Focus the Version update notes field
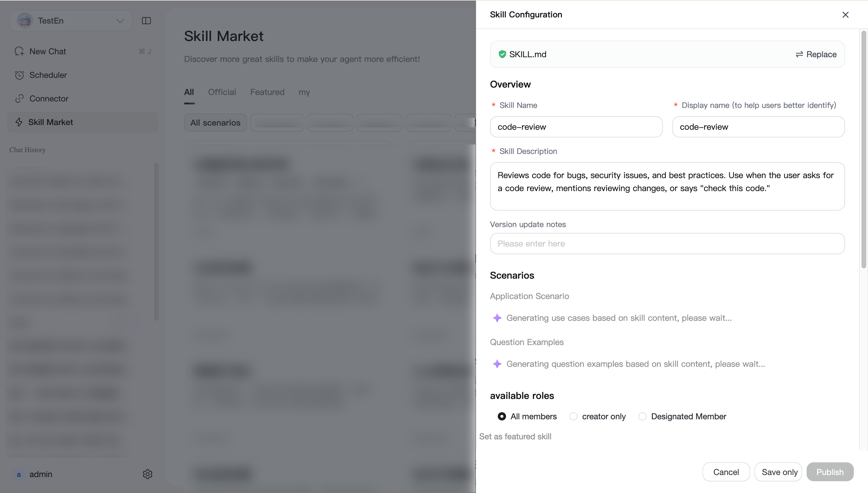The image size is (868, 493). [667, 244]
